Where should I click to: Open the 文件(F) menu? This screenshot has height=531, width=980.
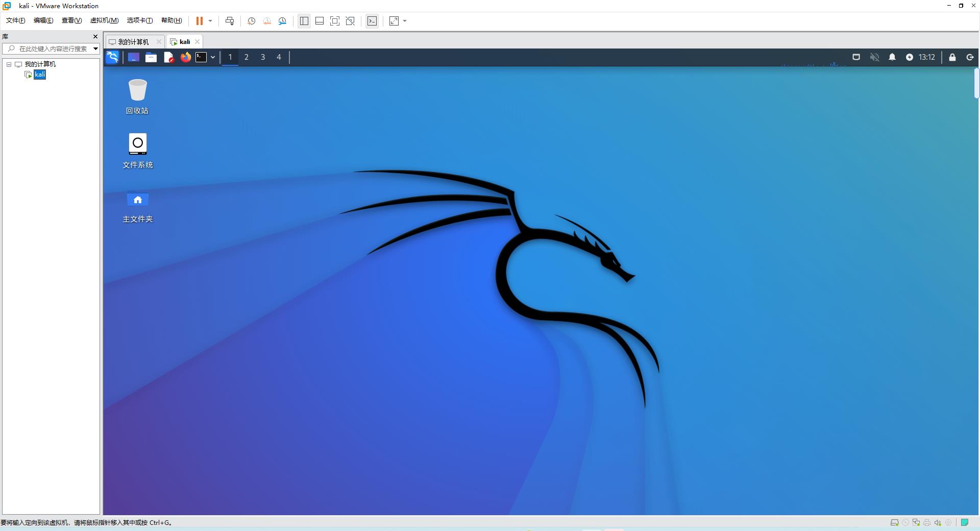[x=15, y=20]
